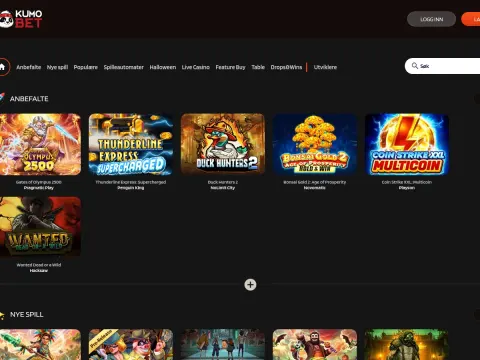Open the Utviklere providers menu
This screenshot has width=480, height=360.
(x=325, y=67)
